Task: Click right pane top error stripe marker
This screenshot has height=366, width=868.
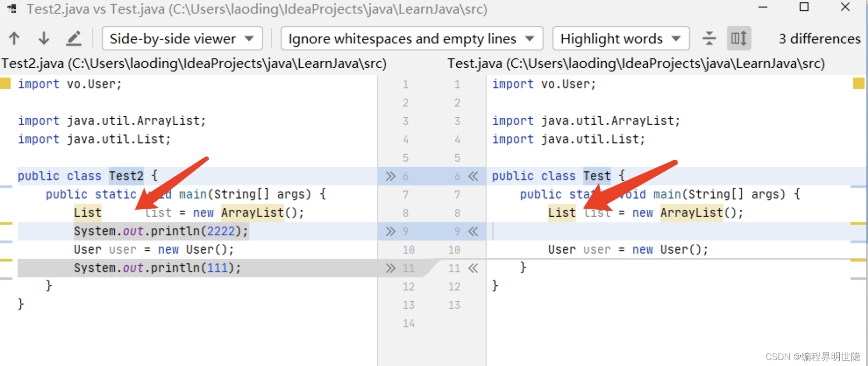Action: pyautogui.click(x=859, y=186)
